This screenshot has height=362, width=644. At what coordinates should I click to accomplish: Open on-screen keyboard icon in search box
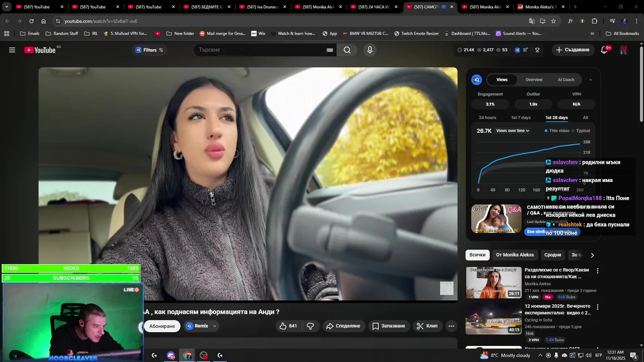[330, 50]
